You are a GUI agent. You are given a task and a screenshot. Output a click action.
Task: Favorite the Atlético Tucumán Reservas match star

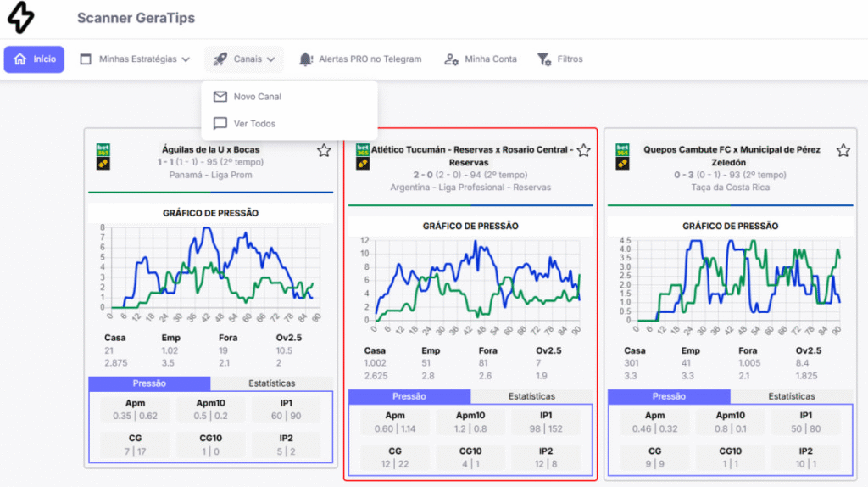[x=583, y=151]
